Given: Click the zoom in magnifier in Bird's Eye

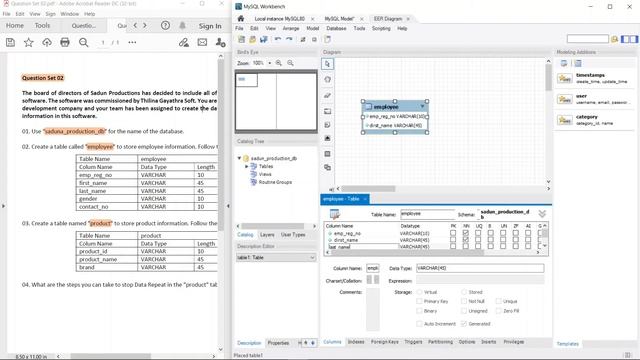Looking at the screenshot, I should coord(279,63).
